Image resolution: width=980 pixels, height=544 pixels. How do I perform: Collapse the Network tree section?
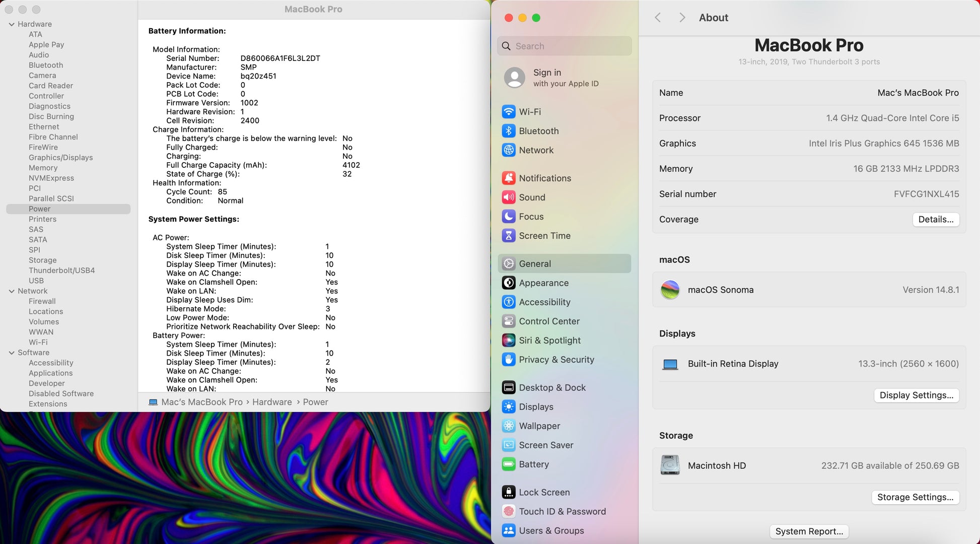12,291
